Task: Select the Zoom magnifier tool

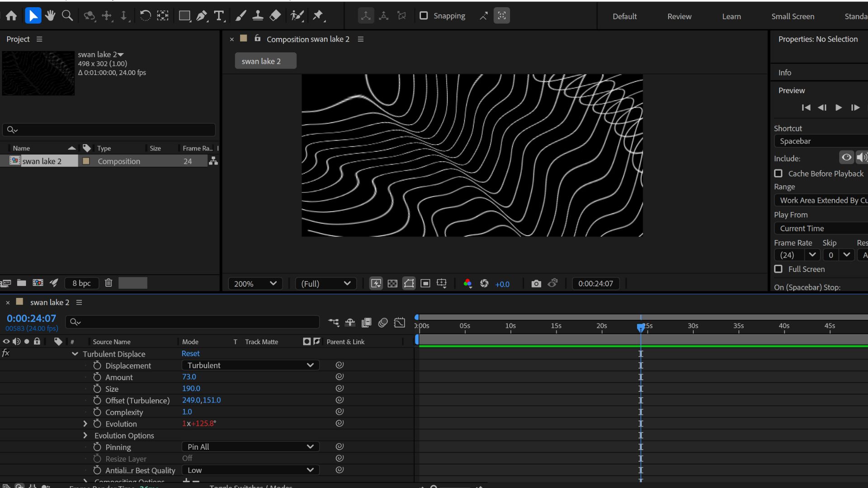Action: (x=67, y=16)
